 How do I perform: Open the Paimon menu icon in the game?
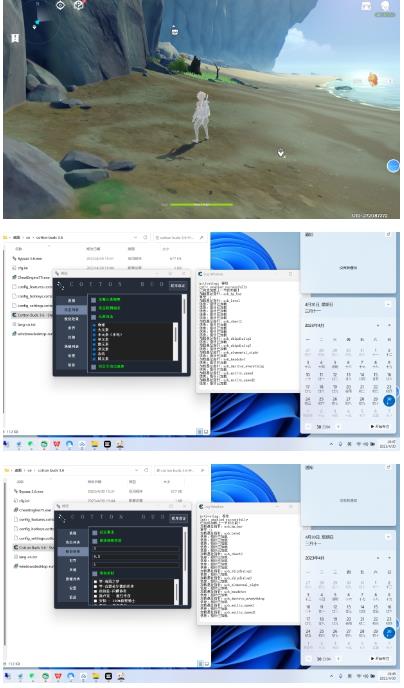click(x=385, y=6)
